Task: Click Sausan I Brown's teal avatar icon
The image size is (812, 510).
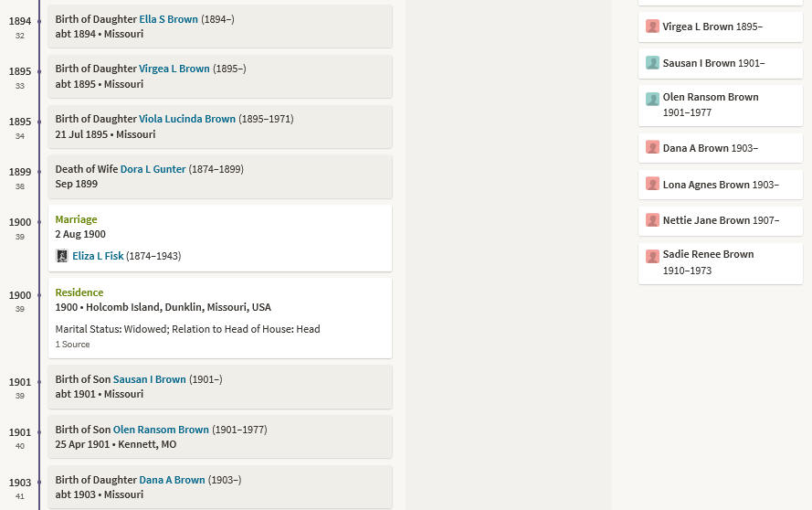Action: [x=652, y=63]
